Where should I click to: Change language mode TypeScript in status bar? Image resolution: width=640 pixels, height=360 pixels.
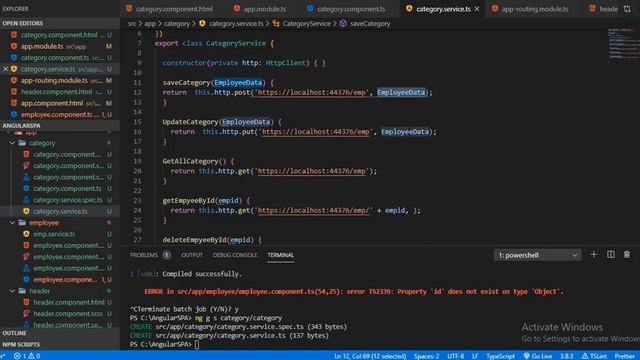pyautogui.click(x=500, y=356)
